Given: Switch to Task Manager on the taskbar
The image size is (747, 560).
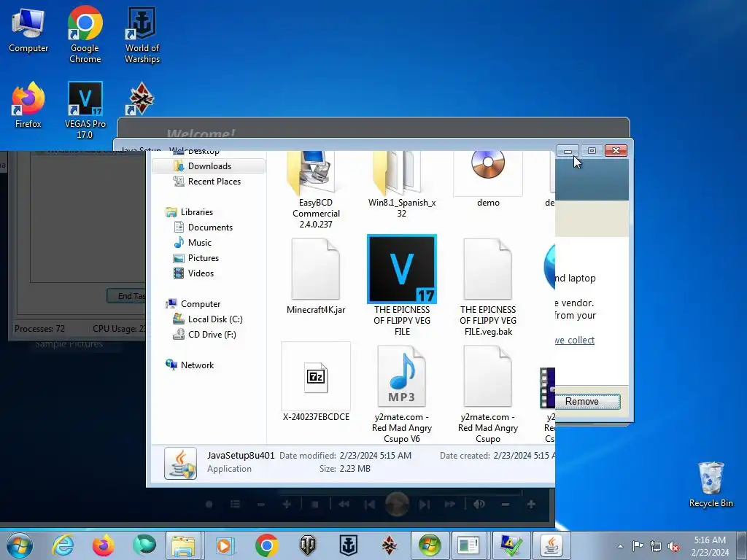Looking at the screenshot, I should tap(469, 545).
